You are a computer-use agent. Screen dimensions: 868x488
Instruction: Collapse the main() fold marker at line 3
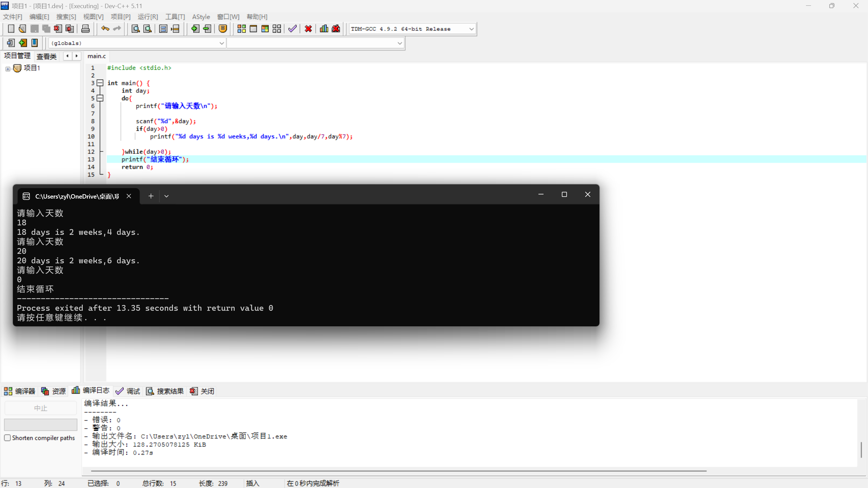(x=100, y=83)
